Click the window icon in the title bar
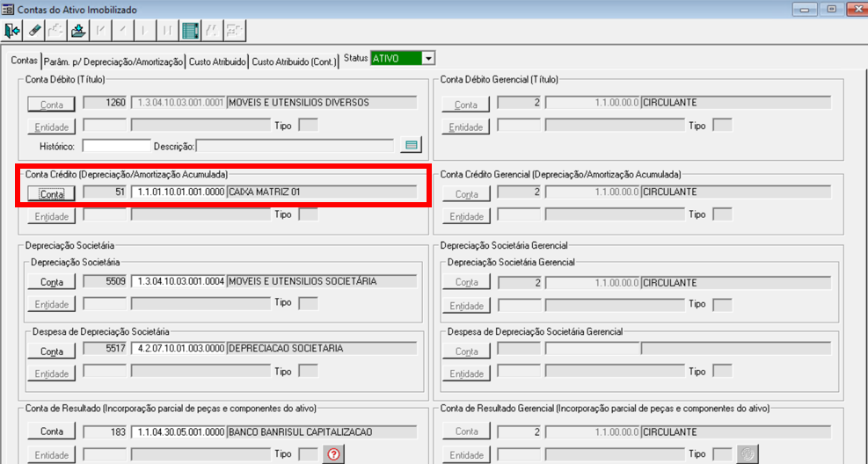This screenshot has width=868, height=464. (x=8, y=10)
